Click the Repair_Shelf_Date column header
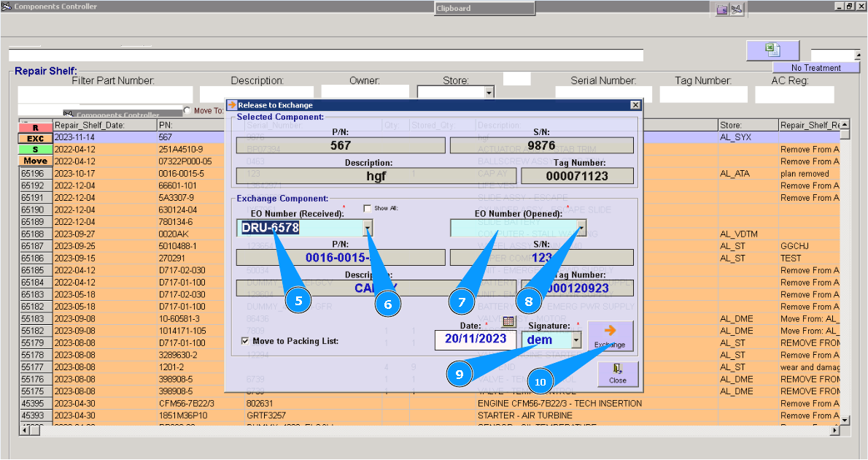 pyautogui.click(x=104, y=126)
